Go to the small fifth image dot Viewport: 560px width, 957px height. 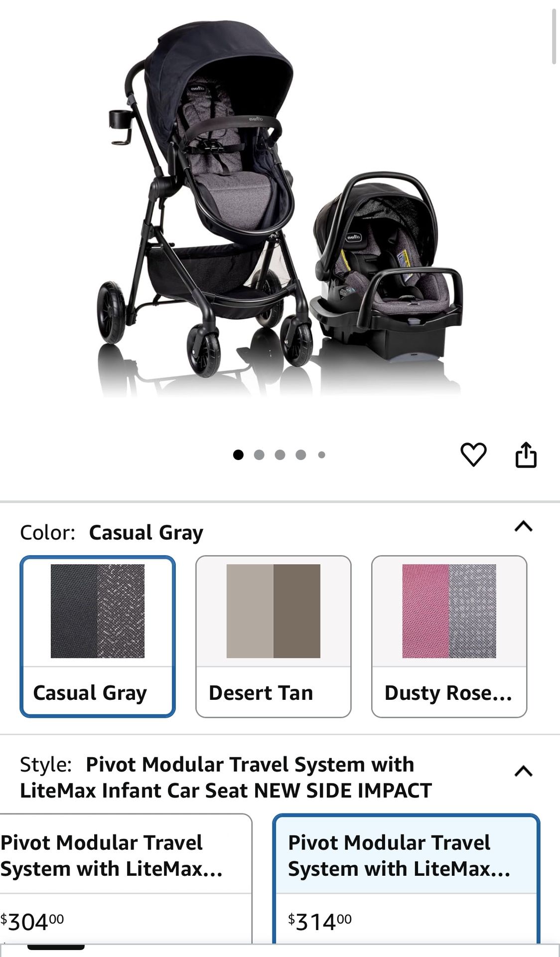(322, 455)
